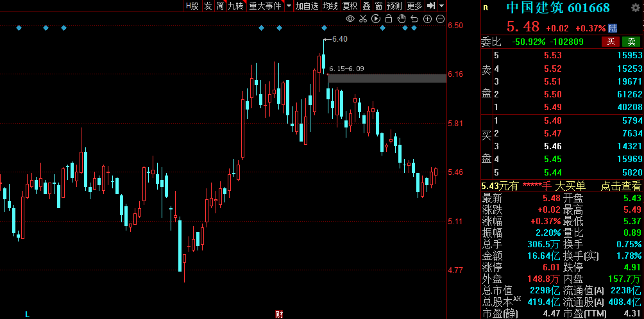Image resolution: width=644 pixels, height=319 pixels.
Task: Toggle the eye visibility icon above the chart
Action: pyautogui.click(x=350, y=19)
